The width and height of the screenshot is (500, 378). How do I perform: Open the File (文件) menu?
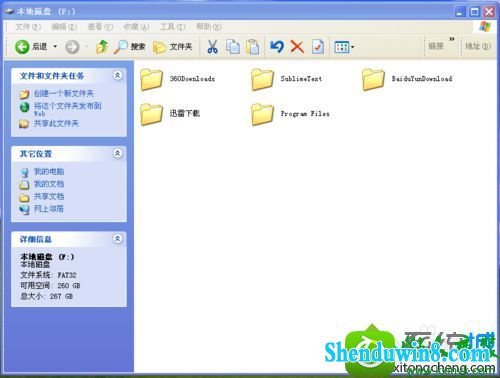coord(28,27)
